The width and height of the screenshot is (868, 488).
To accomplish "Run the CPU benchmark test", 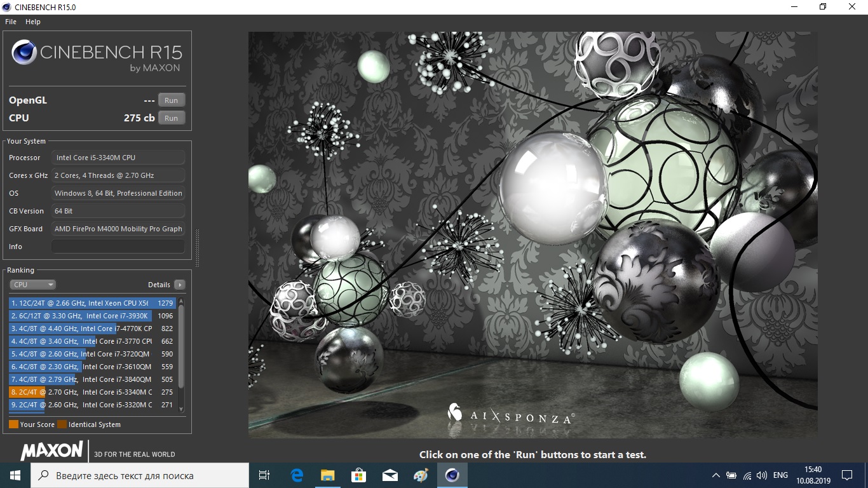I will click(172, 118).
